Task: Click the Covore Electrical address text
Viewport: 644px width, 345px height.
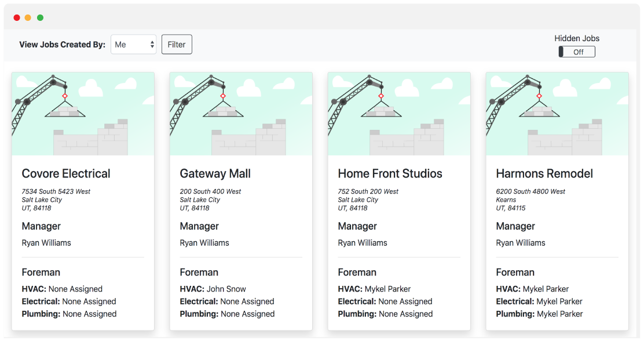Action: pyautogui.click(x=56, y=199)
